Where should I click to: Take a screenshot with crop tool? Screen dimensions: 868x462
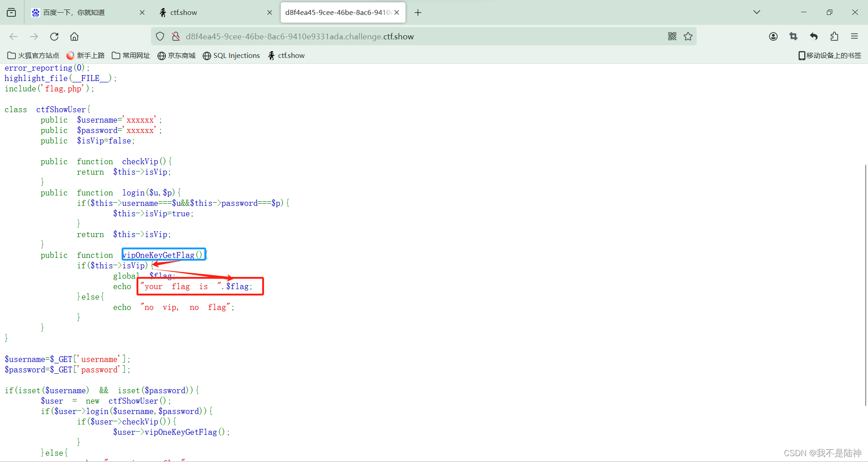pyautogui.click(x=793, y=36)
